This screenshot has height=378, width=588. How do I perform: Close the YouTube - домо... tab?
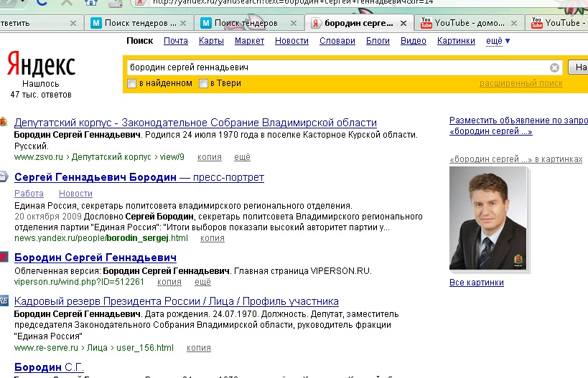514,23
